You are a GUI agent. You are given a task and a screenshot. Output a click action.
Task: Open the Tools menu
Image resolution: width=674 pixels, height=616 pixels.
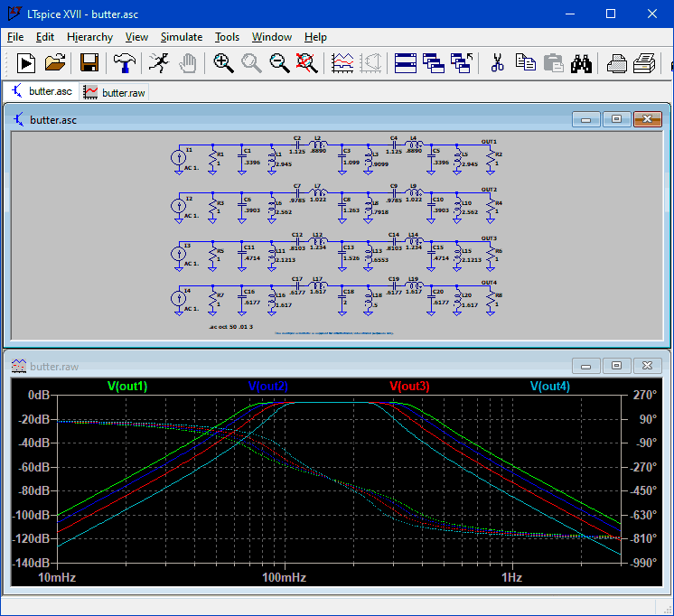point(227,37)
